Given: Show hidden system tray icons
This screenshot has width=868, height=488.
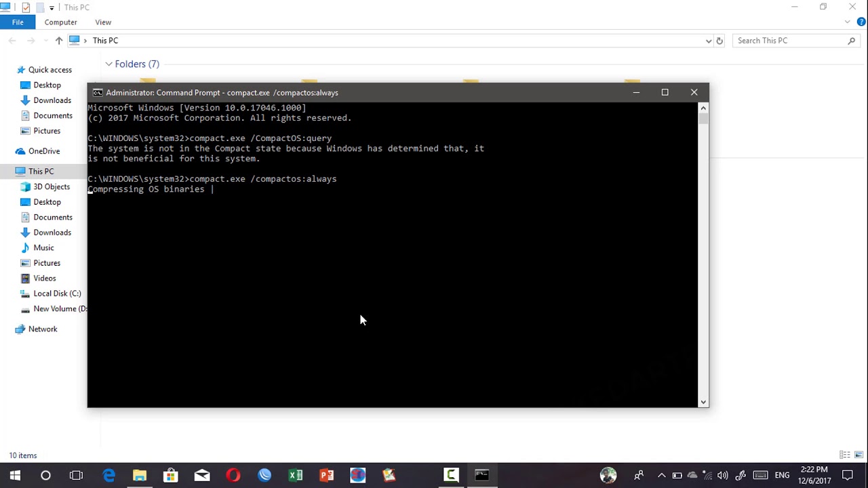Looking at the screenshot, I should point(662,475).
